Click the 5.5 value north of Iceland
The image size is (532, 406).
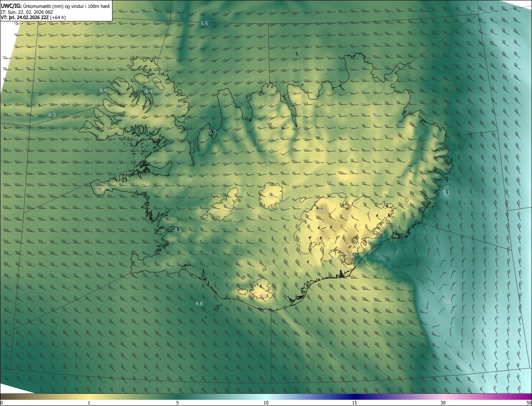point(204,24)
